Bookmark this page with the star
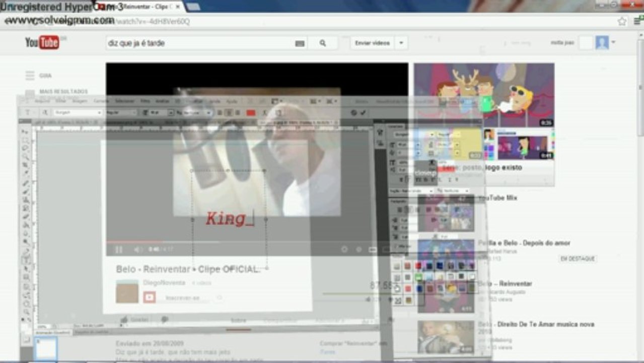Screen dimensions: 644x363 coord(622,21)
